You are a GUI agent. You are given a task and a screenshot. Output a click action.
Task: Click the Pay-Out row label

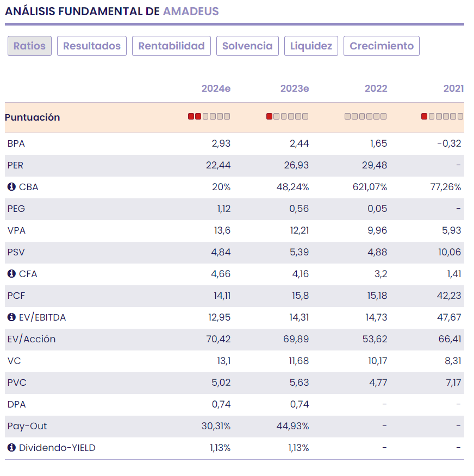27,426
